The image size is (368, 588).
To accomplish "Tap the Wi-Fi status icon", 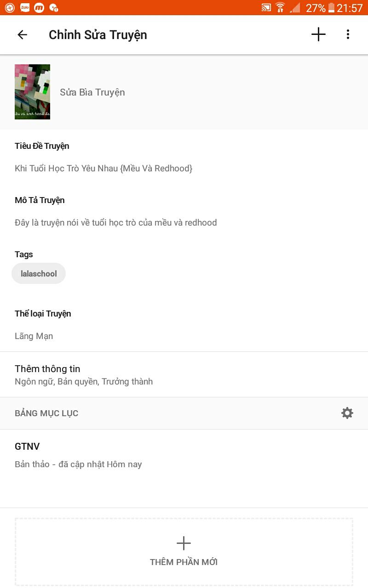I will pos(280,7).
